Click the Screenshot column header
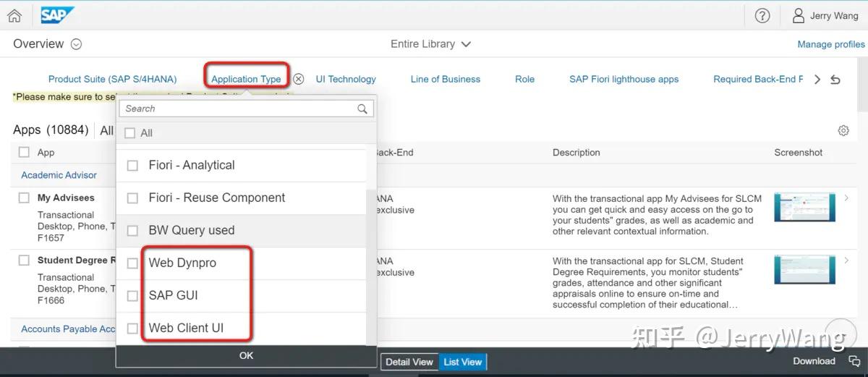This screenshot has height=377, width=868. (x=799, y=153)
